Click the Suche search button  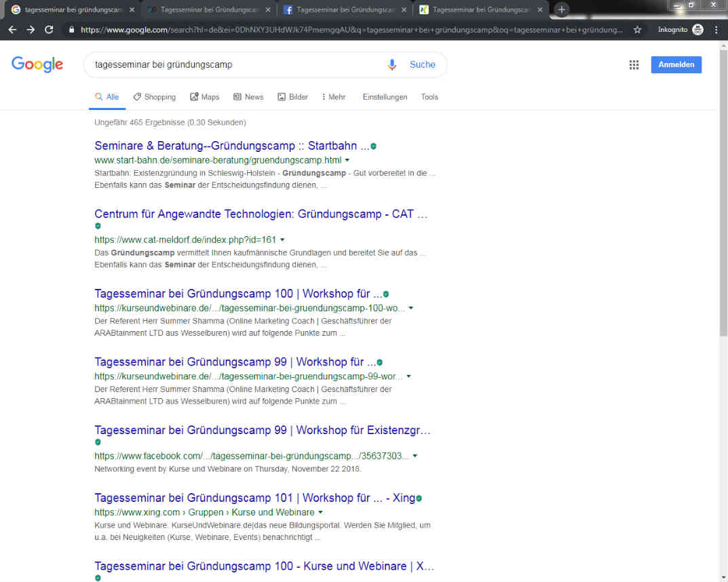tap(422, 64)
